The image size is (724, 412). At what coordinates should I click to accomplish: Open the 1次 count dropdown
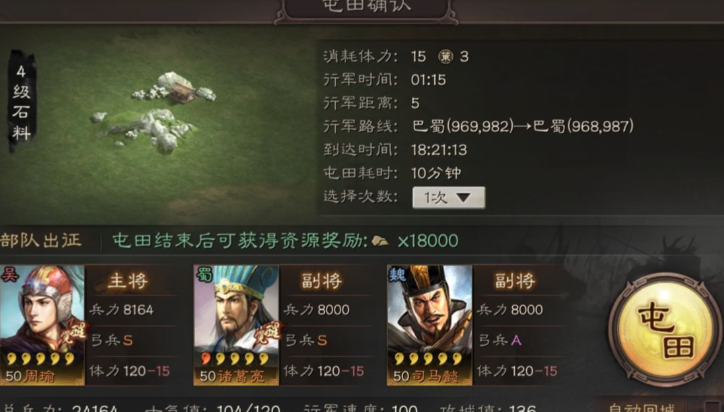pos(448,198)
